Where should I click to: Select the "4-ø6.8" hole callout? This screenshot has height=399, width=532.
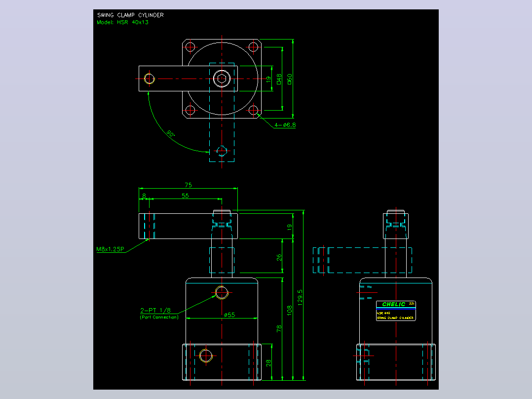tap(285, 125)
